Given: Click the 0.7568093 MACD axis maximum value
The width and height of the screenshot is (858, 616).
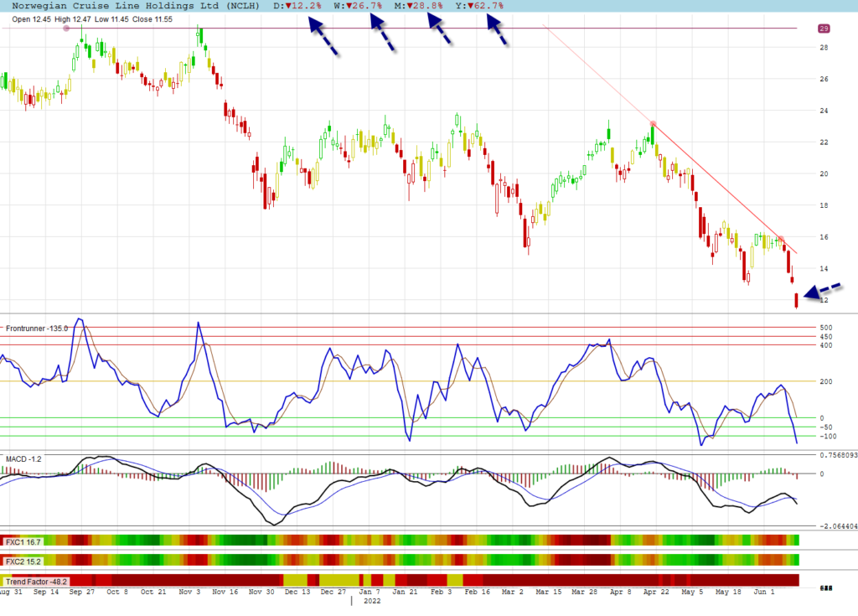Looking at the screenshot, I should click(x=838, y=455).
